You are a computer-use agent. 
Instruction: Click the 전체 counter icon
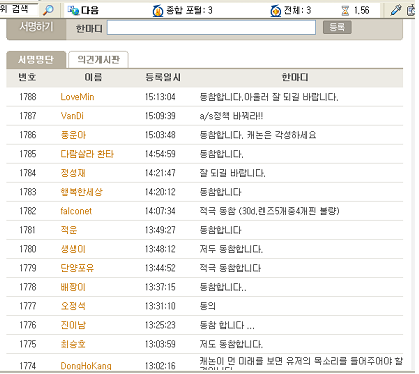coord(276,11)
